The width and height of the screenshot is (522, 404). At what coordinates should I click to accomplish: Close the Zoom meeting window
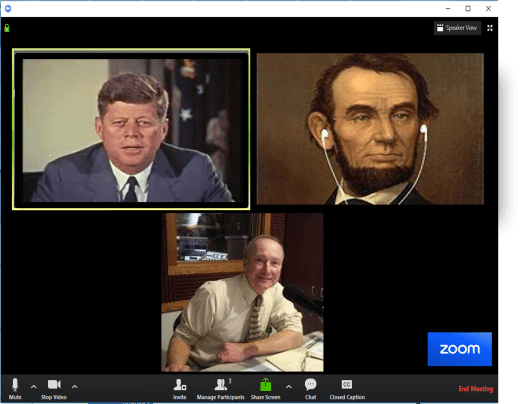pyautogui.click(x=488, y=9)
